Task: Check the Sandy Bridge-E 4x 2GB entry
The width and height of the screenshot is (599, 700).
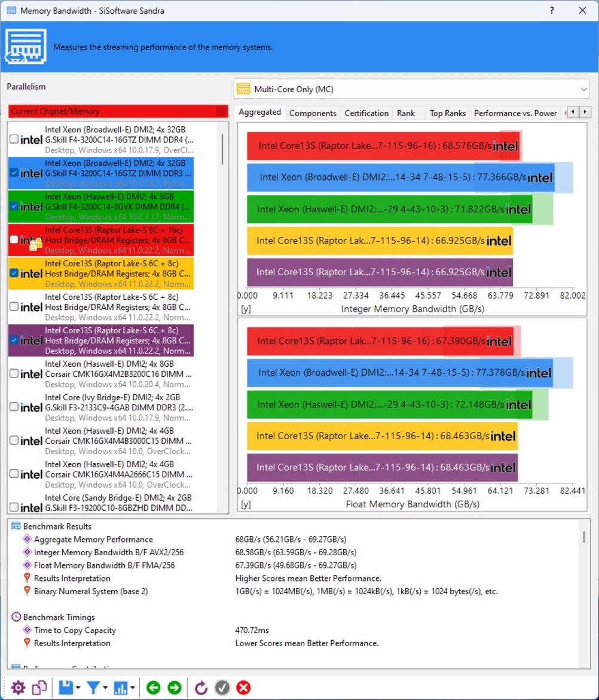Action: 14,507
